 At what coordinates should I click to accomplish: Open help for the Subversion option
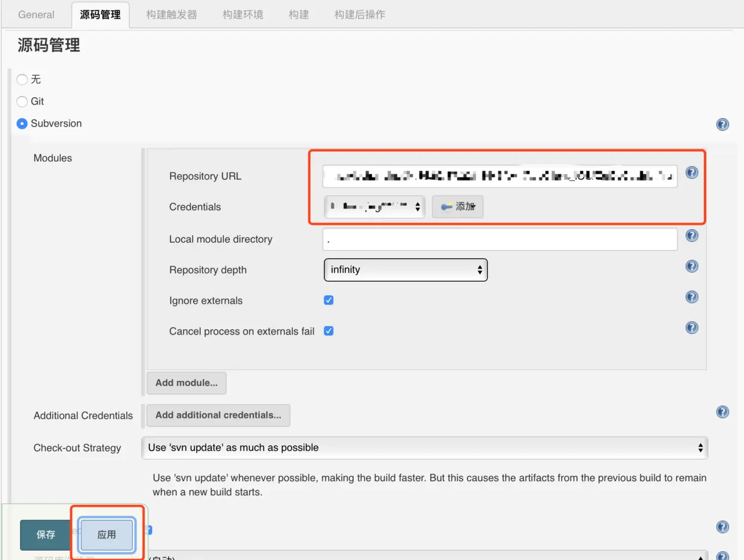pos(722,125)
